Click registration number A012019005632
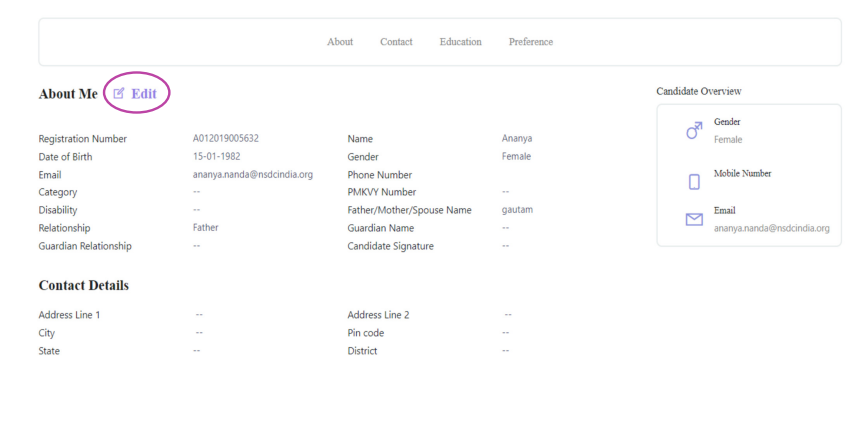The height and width of the screenshot is (442, 858). tap(226, 139)
